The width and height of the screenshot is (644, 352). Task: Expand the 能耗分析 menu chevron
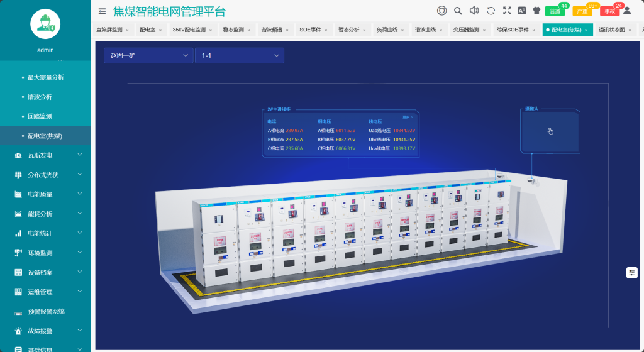pyautogui.click(x=80, y=213)
